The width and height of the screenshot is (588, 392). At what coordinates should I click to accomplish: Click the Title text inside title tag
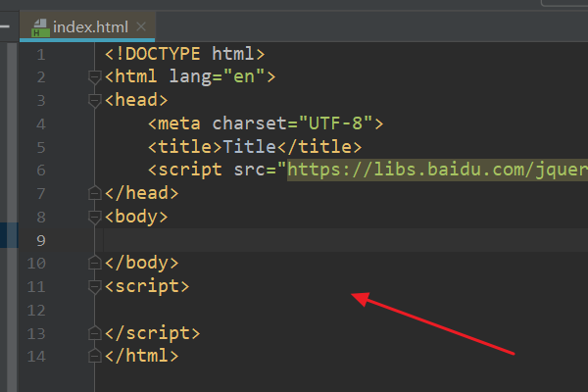(250, 146)
